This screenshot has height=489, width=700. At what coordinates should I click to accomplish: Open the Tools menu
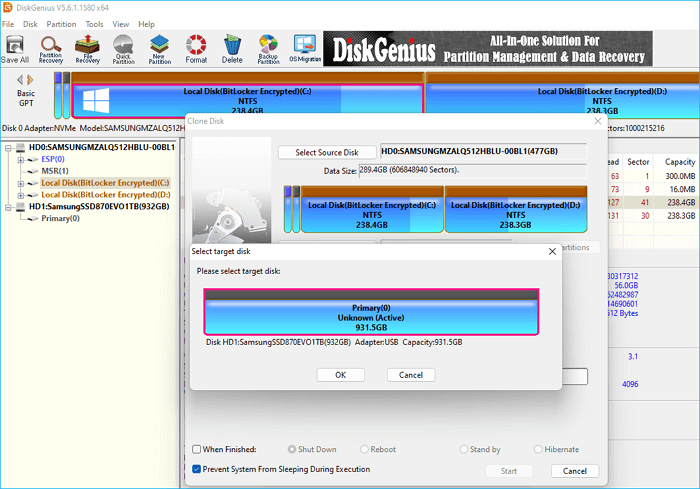point(94,24)
